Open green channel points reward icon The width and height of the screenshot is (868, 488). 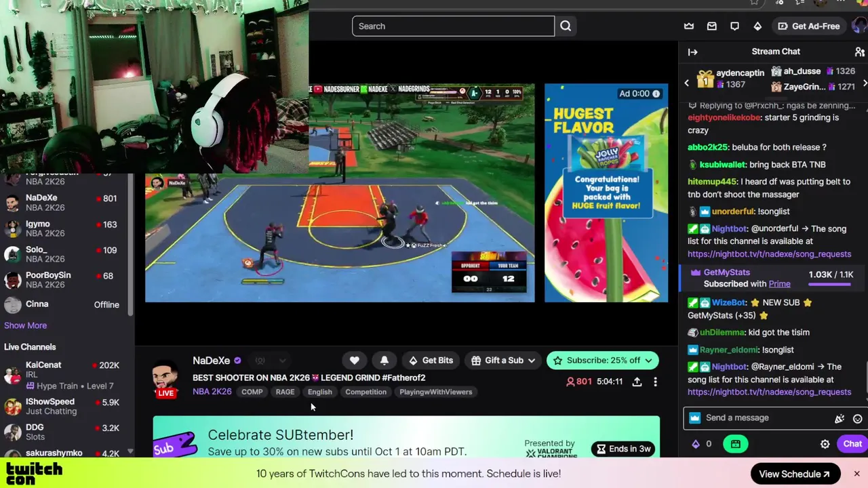click(735, 444)
